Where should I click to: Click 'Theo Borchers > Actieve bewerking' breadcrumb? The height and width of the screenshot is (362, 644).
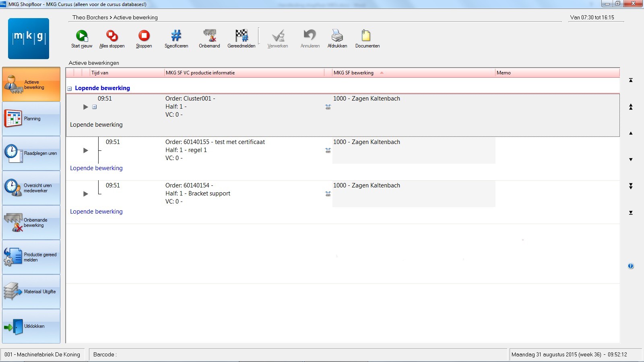point(115,17)
